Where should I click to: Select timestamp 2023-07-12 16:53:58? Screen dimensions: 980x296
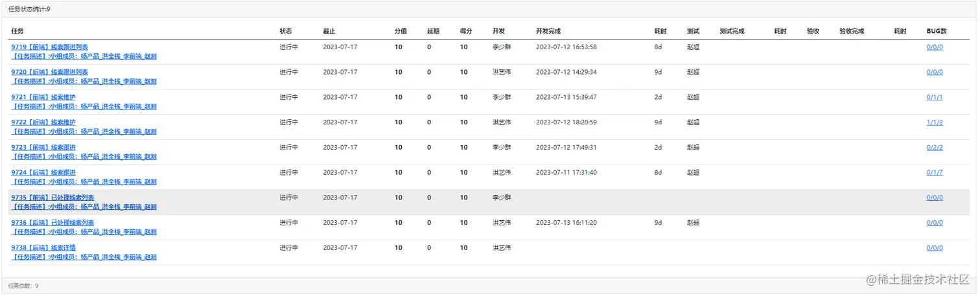tap(566, 47)
